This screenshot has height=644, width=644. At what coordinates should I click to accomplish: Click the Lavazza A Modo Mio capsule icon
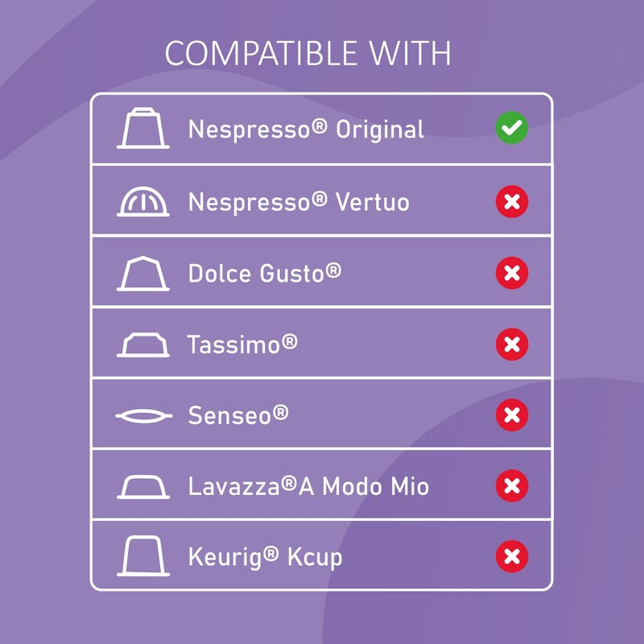click(x=143, y=486)
